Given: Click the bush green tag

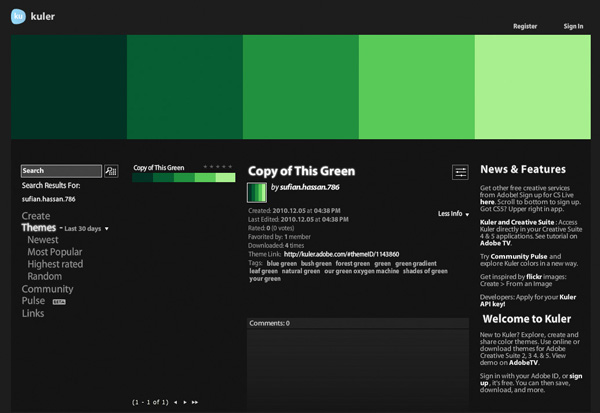Looking at the screenshot, I should 316,263.
